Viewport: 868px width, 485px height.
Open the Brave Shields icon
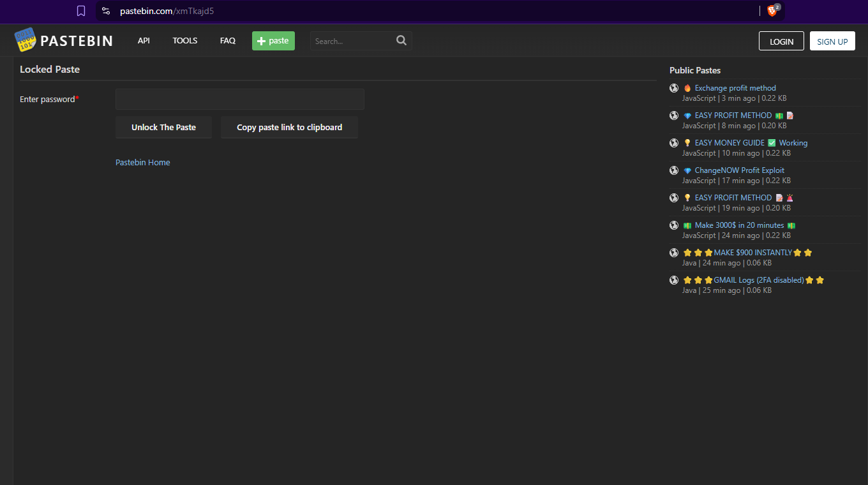pos(772,11)
